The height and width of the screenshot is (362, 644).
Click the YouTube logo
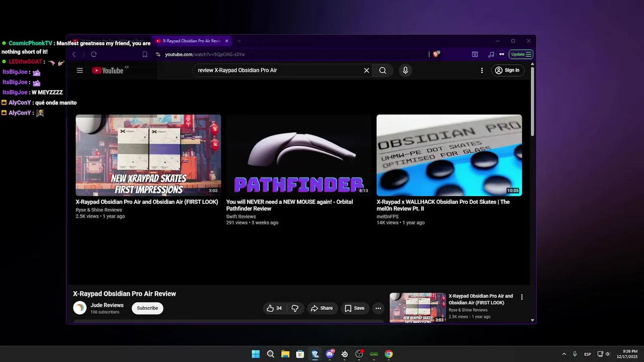107,70
